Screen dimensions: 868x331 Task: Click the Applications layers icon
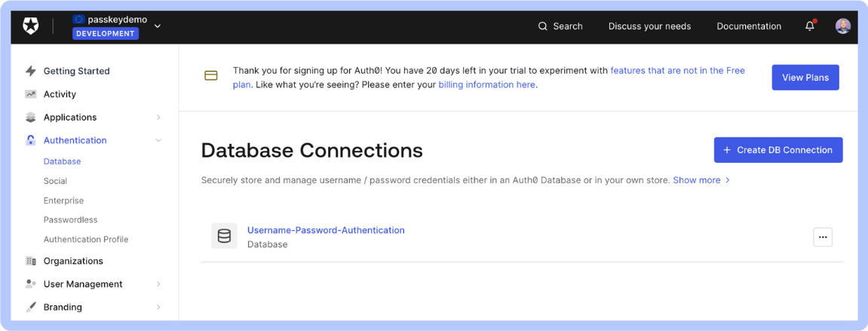pyautogui.click(x=31, y=118)
